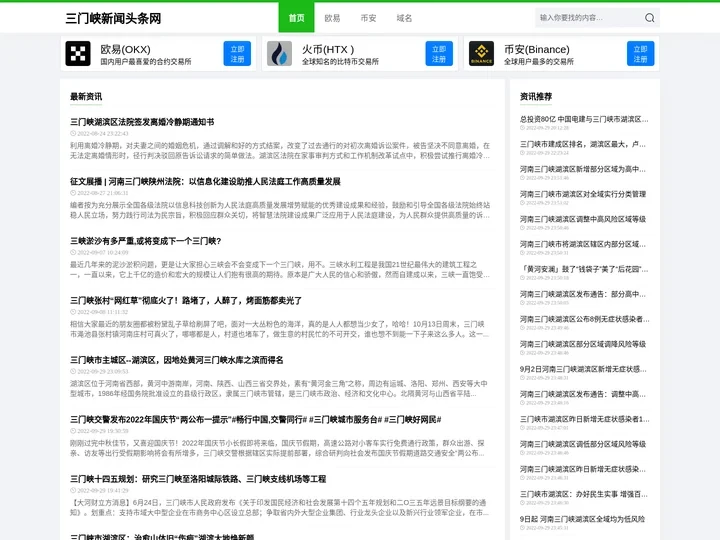This screenshot has height=540, width=720.
Task: Click the search magnifier icon
Action: [649, 18]
